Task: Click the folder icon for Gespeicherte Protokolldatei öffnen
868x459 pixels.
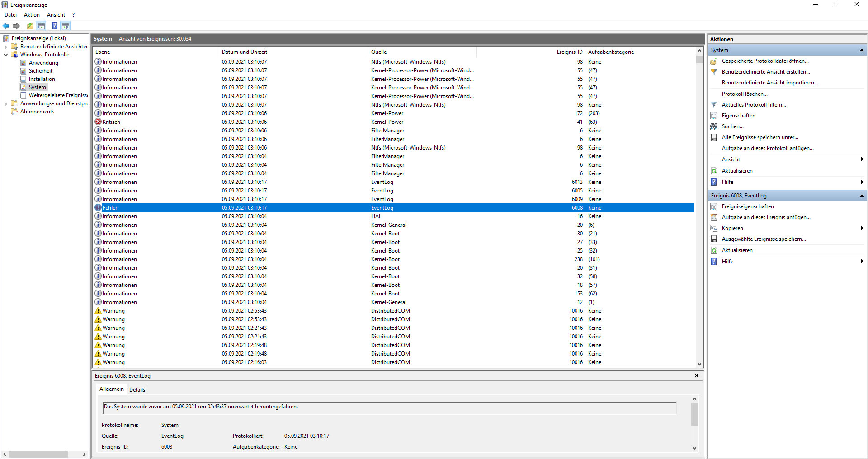Action: 714,61
